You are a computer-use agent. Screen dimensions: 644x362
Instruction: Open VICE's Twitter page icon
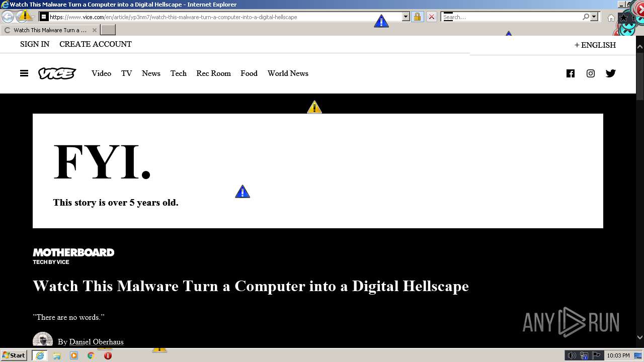point(611,73)
